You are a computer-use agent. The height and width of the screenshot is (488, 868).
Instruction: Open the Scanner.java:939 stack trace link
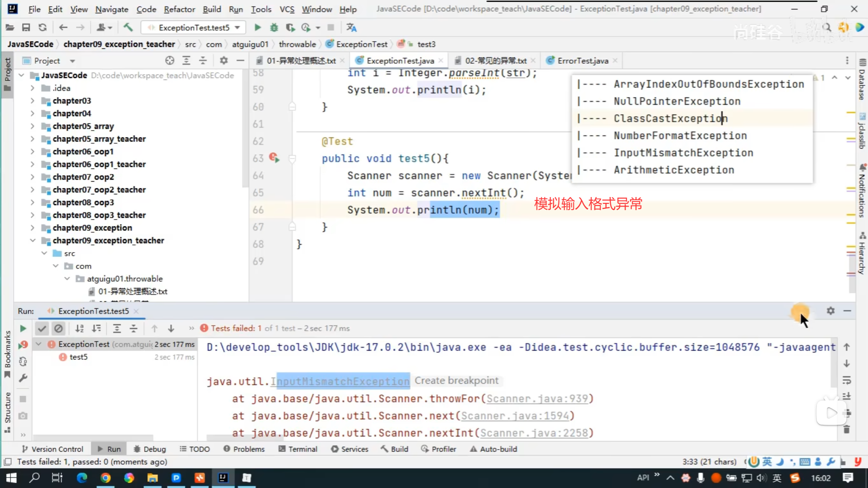537,399
